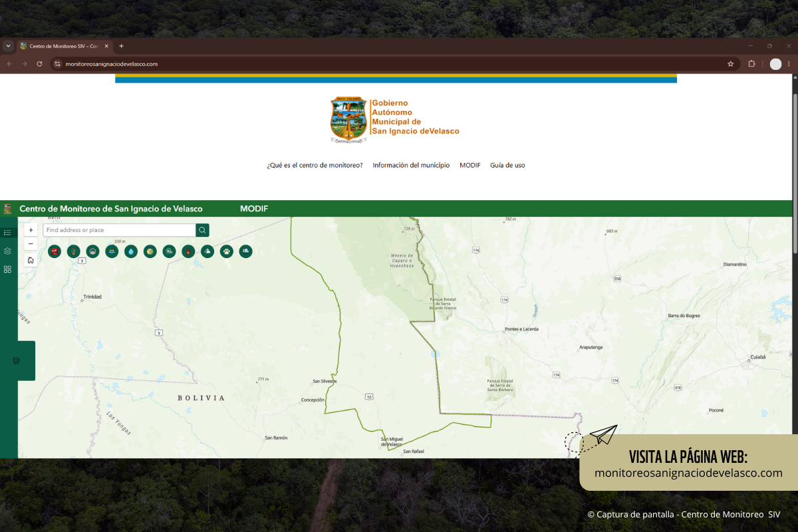Click the print icon on the left sidebar tab
The width and height of the screenshot is (798, 532).
(x=17, y=360)
